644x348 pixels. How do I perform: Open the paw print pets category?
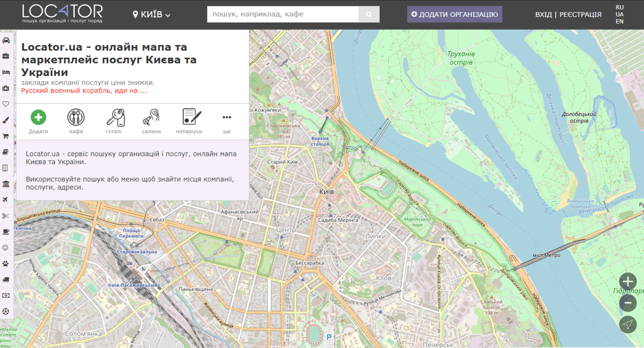click(6, 263)
